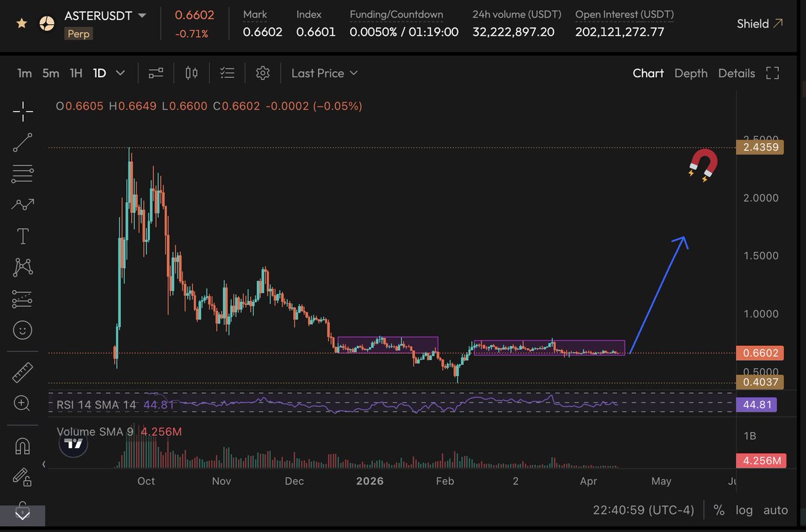Screen dimensions: 806x532
Task: Select the ruler measure tool
Action: click(x=23, y=371)
